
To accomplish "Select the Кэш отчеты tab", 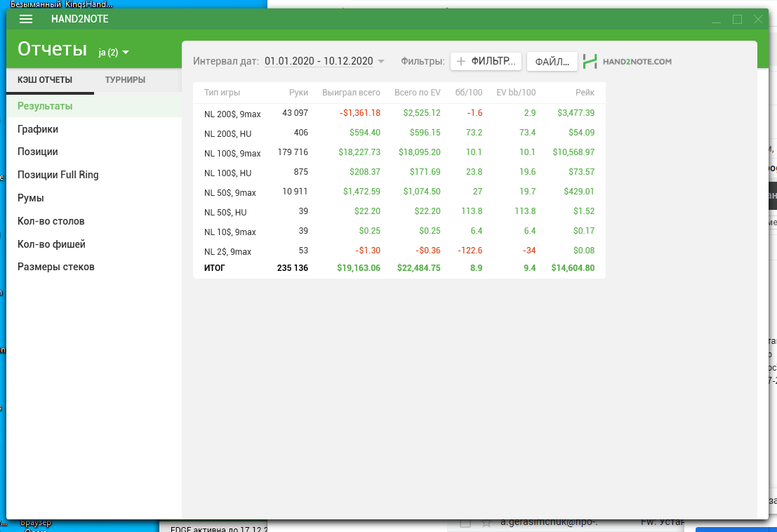I will pyautogui.click(x=45, y=80).
